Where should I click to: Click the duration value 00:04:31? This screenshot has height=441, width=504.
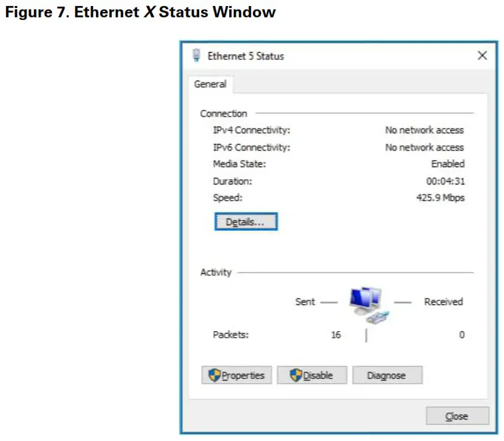click(445, 181)
